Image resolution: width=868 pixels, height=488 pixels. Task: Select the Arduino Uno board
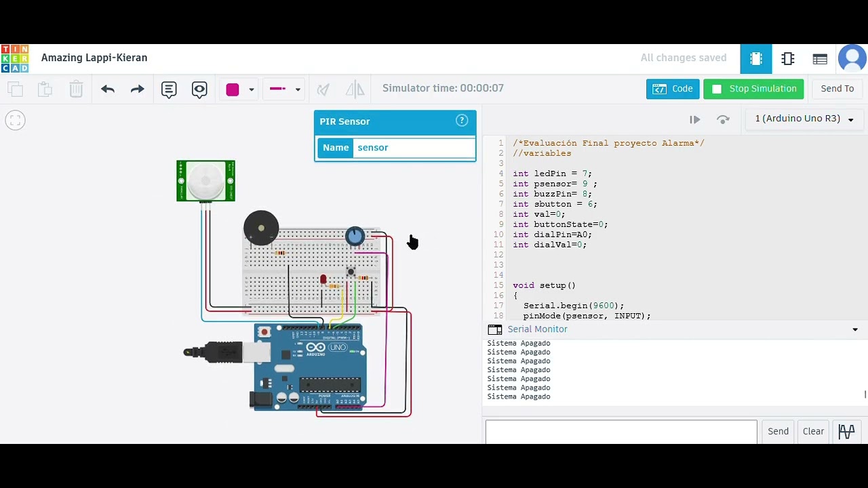click(309, 367)
